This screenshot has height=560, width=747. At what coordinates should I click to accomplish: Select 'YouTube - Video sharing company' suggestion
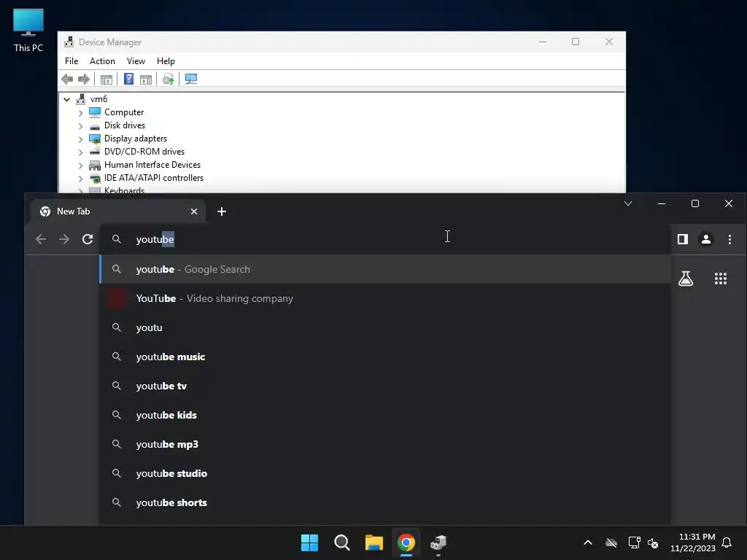click(385, 298)
